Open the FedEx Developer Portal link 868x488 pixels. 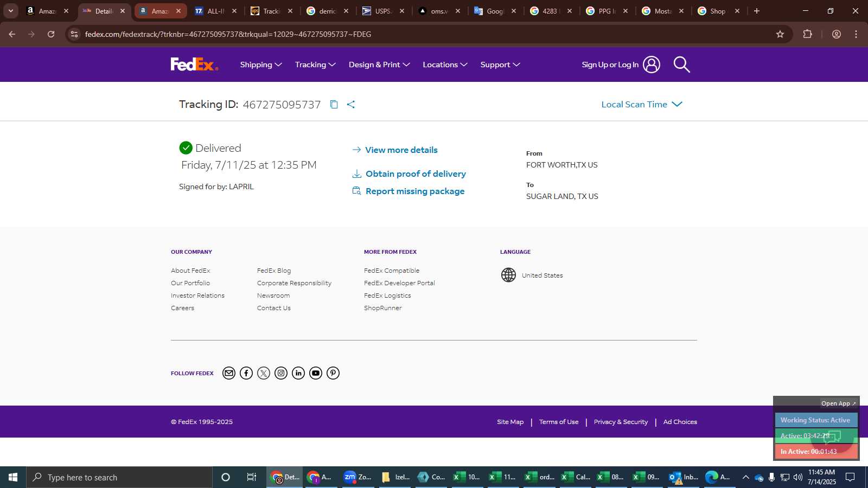tap(399, 283)
